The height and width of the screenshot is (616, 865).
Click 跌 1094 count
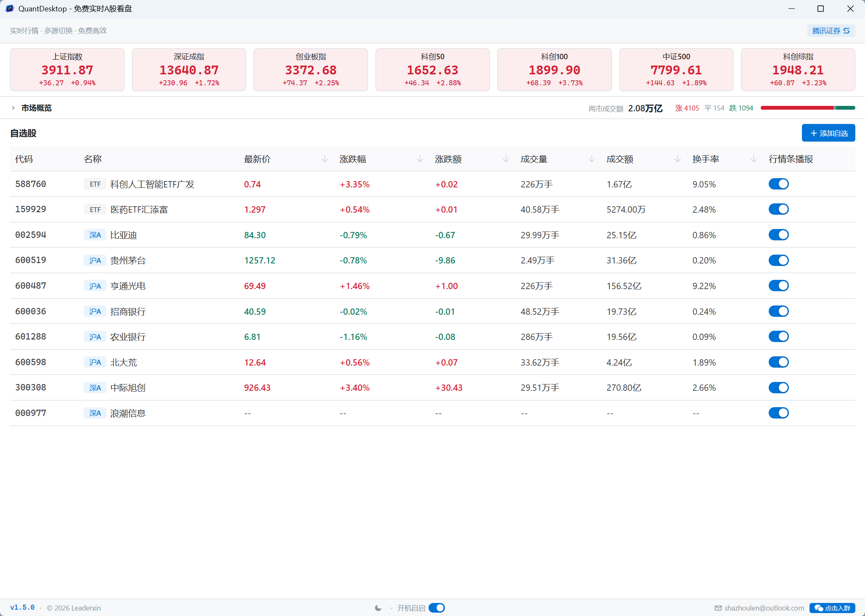(x=741, y=108)
